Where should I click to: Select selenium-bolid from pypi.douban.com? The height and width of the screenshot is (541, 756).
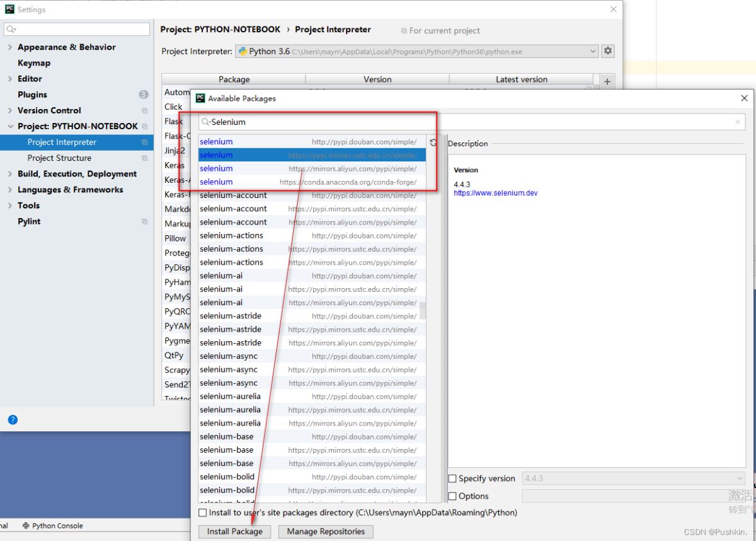(312, 477)
